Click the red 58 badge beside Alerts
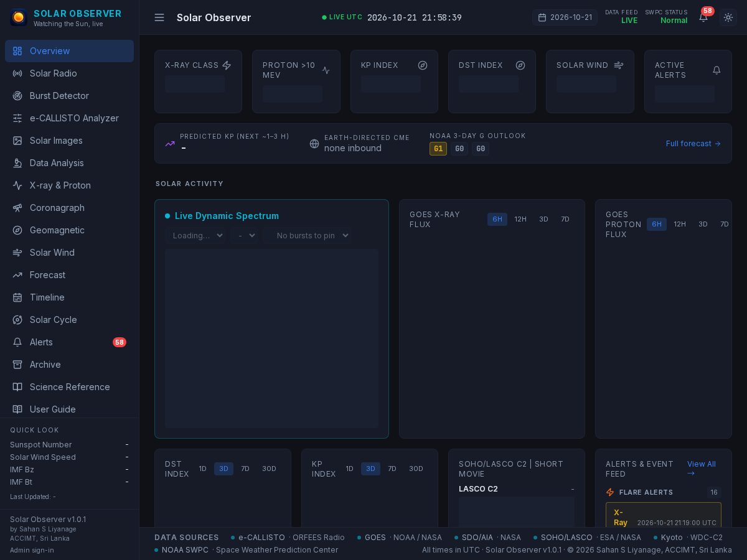747x560 pixels. pos(120,342)
